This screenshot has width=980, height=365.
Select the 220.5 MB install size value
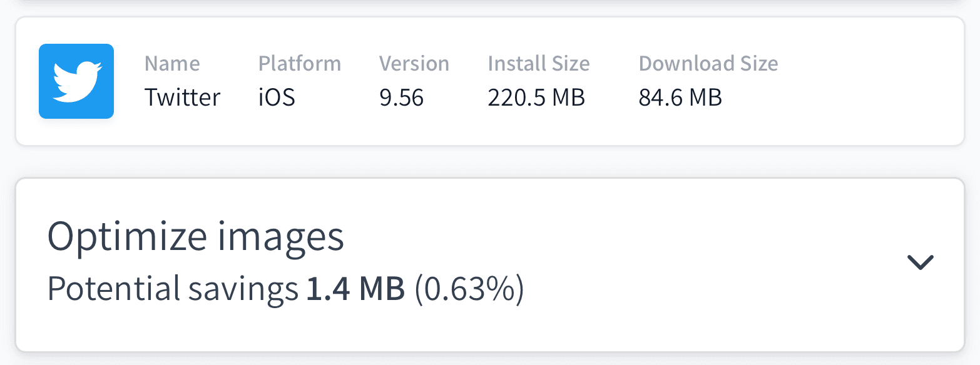point(536,97)
